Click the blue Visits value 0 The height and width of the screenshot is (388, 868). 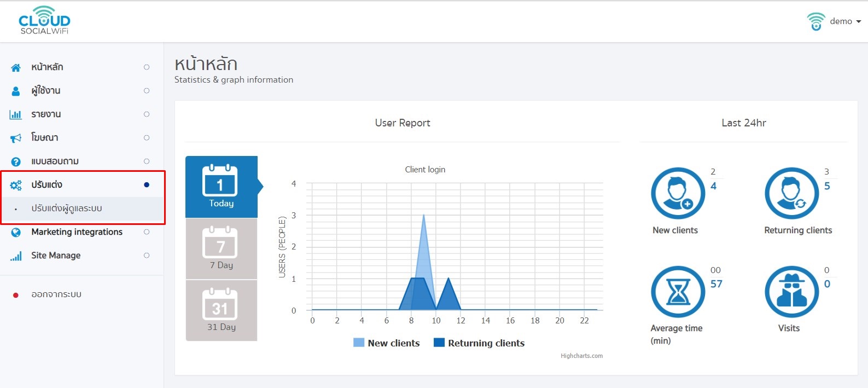827,284
